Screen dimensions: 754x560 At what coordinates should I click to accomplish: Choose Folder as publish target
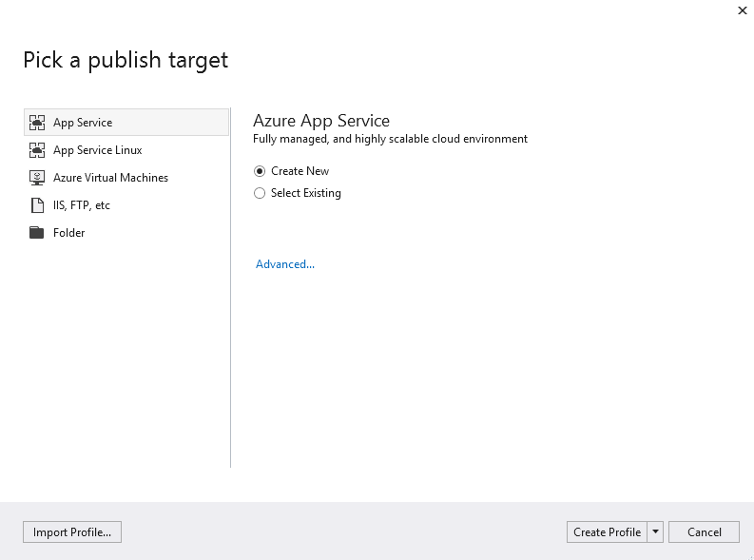(x=126, y=233)
